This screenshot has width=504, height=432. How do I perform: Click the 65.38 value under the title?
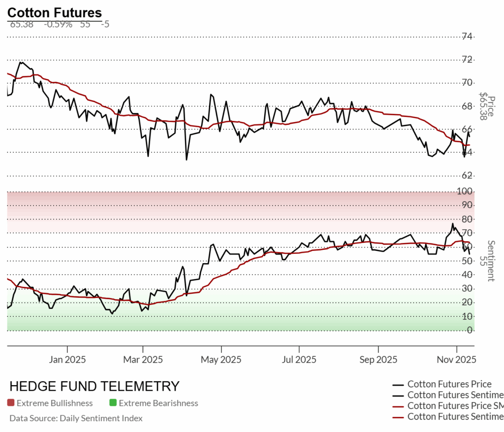click(x=21, y=24)
